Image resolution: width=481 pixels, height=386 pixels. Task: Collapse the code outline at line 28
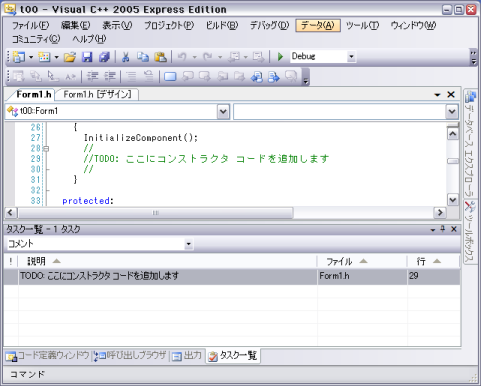point(46,149)
